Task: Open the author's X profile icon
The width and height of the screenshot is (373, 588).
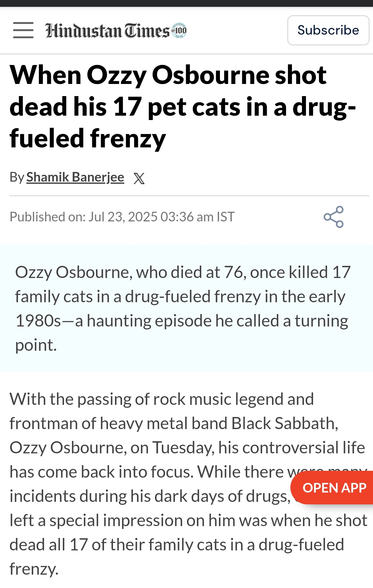Action: [139, 178]
